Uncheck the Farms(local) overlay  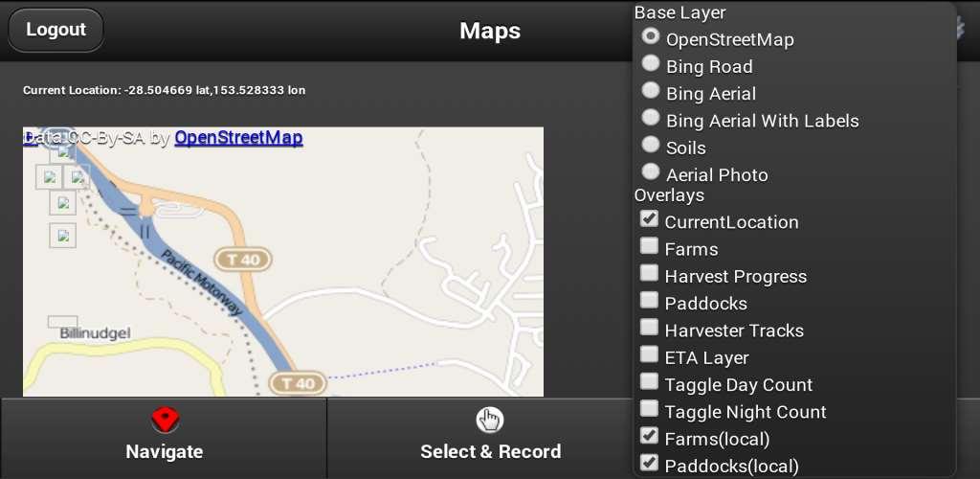[649, 437]
